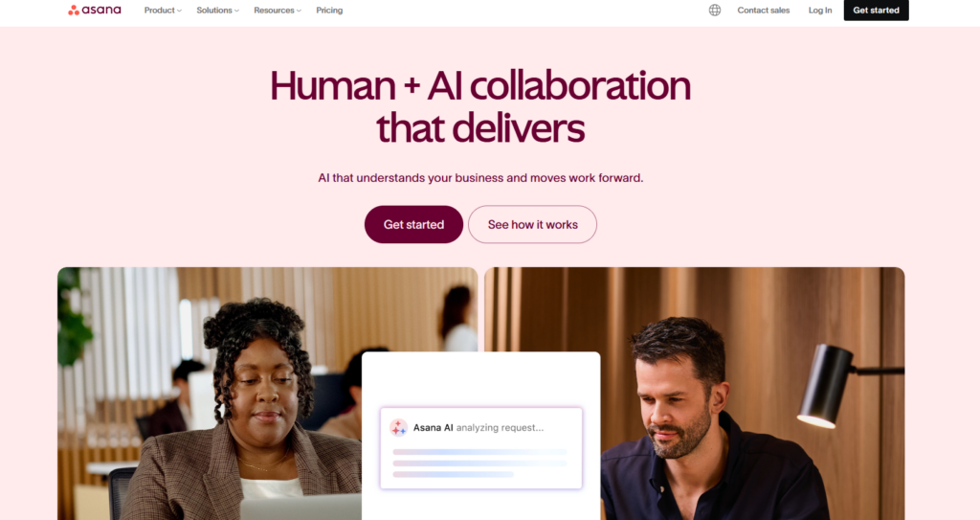Click the Solutions chevron arrow

(x=237, y=11)
